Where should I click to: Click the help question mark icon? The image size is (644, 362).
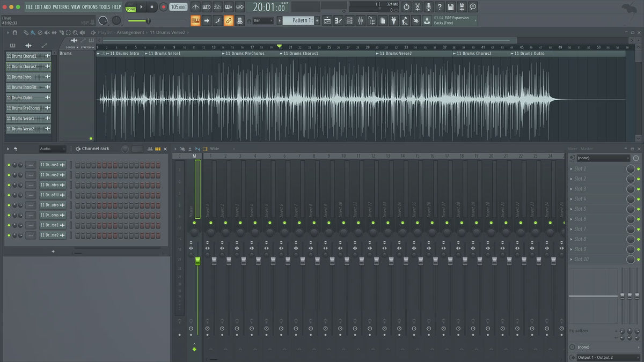(440, 7)
